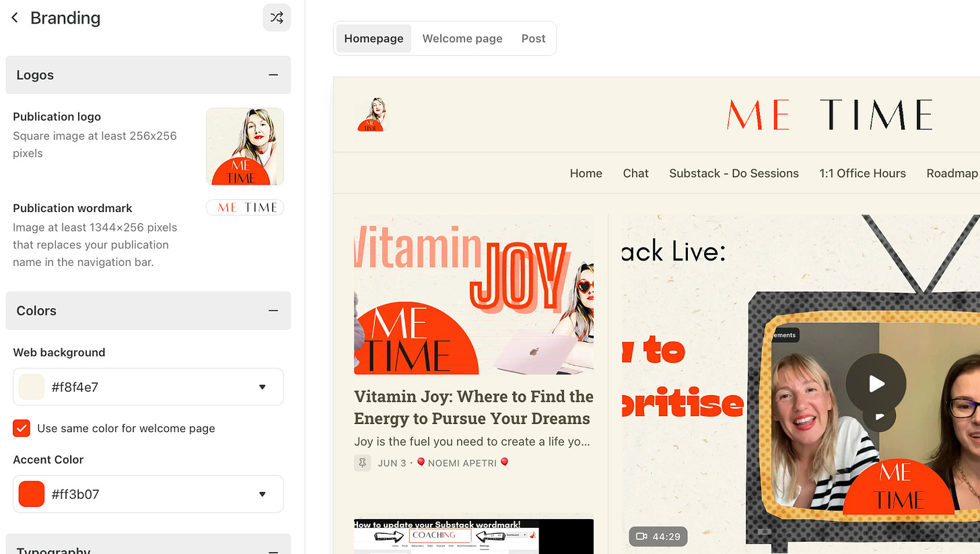Click the ME TIME wordmark in preview header

coord(829,114)
